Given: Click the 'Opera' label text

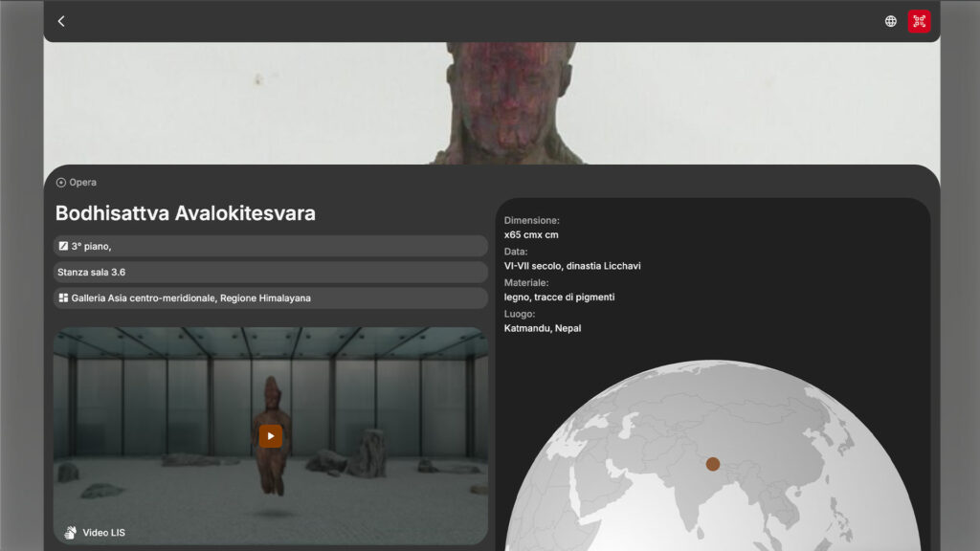Looking at the screenshot, I should 82,183.
